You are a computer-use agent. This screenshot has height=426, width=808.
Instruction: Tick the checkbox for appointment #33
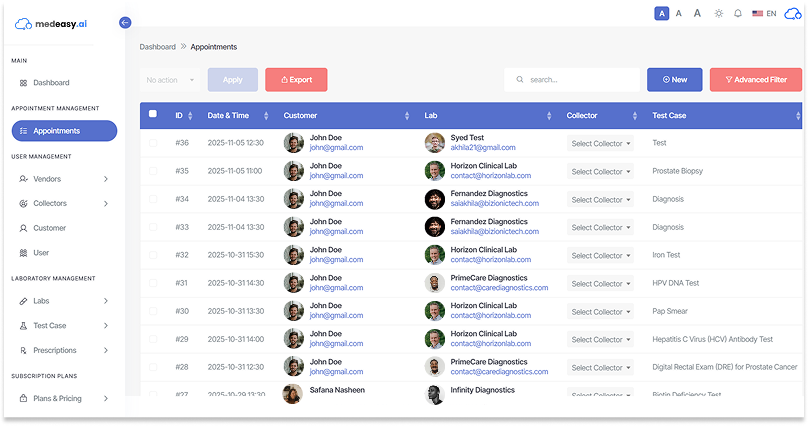point(153,227)
